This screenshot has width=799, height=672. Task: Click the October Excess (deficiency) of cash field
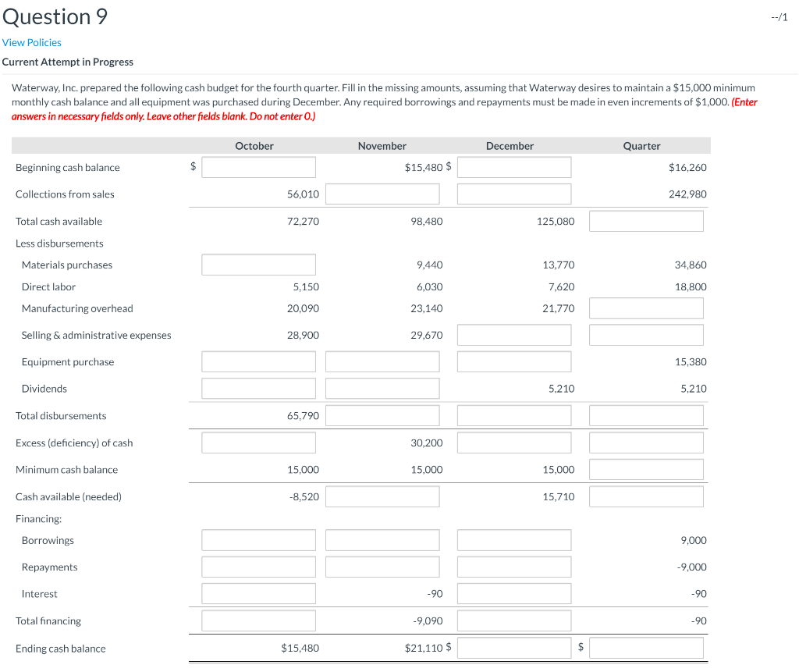pos(258,442)
